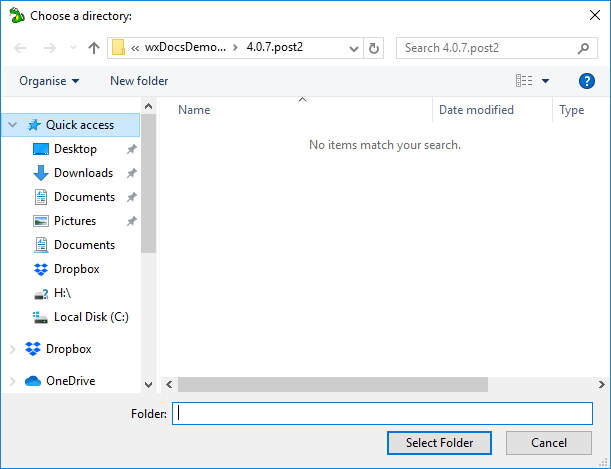The image size is (611, 469).
Task: Select Local Disk (C:) drive
Action: click(90, 317)
